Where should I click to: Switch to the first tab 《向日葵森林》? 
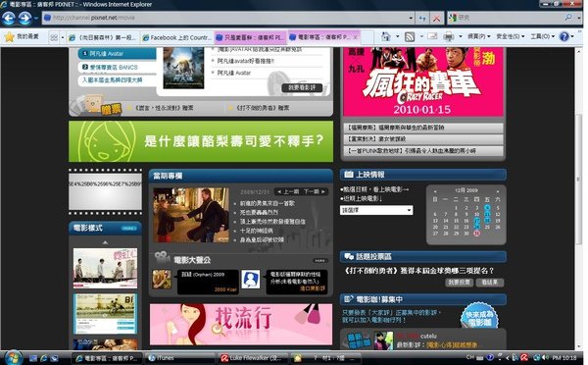tap(103, 37)
